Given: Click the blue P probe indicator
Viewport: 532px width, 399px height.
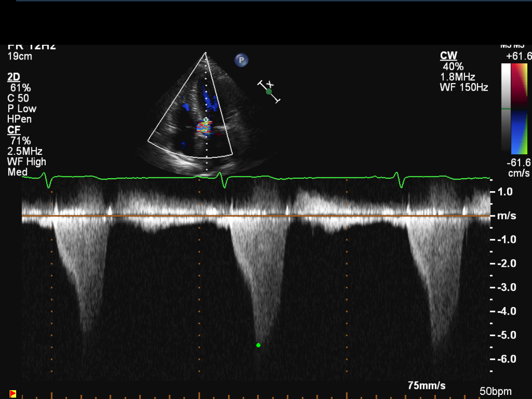Looking at the screenshot, I should (x=241, y=60).
